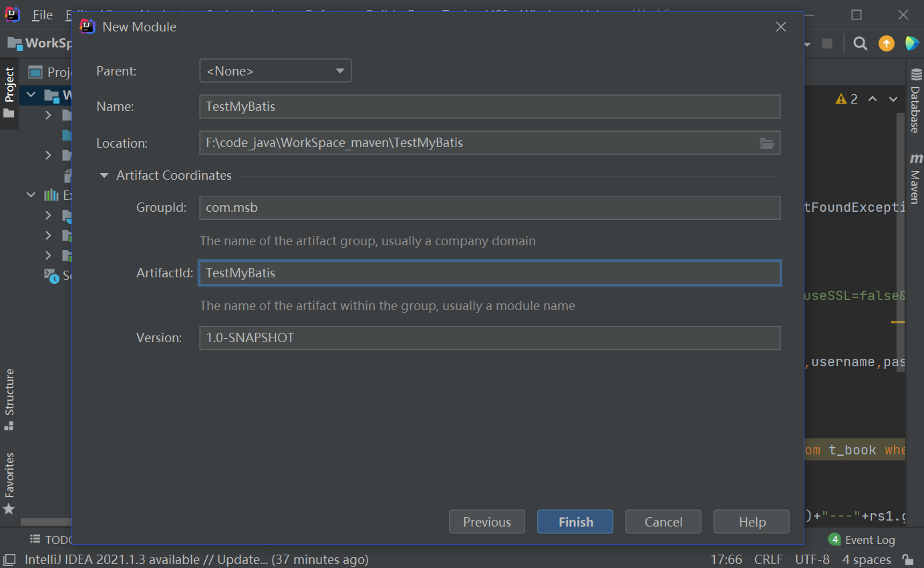Screen dimensions: 924x568
Task: Jump to next highlighted error with down chevron
Action: pos(893,100)
